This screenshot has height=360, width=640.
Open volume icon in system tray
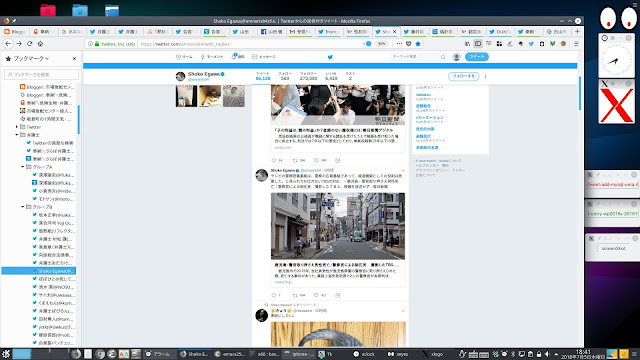547,354
